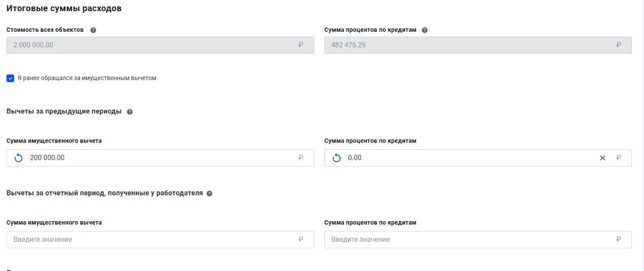
Task: Click ruble sign in the 2 000 000.00 field
Action: click(x=301, y=45)
